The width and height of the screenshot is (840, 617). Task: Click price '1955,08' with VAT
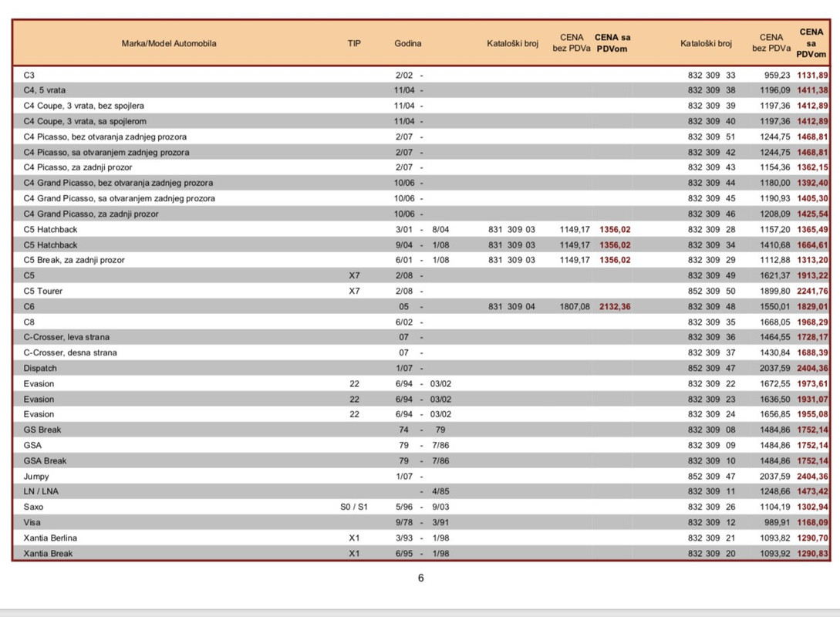812,414
